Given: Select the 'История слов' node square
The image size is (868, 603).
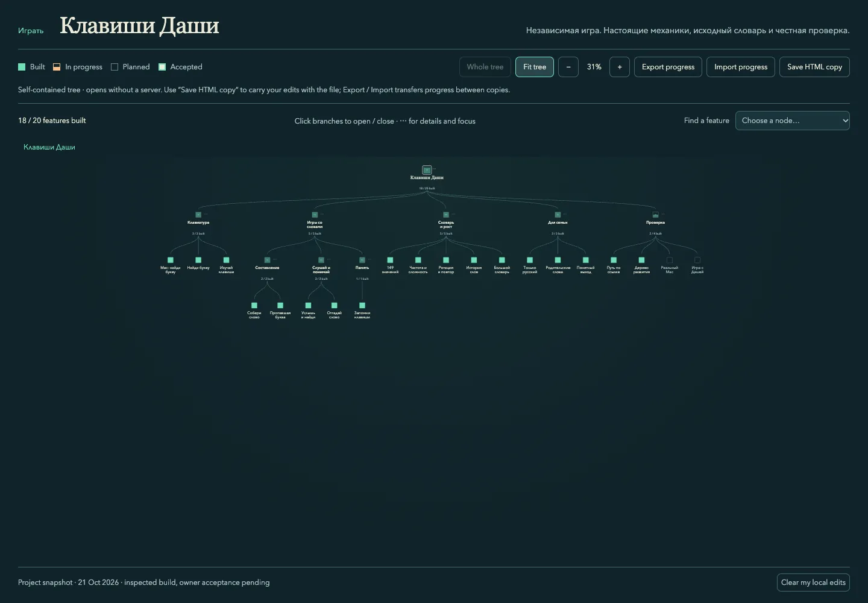Looking at the screenshot, I should coord(474,260).
